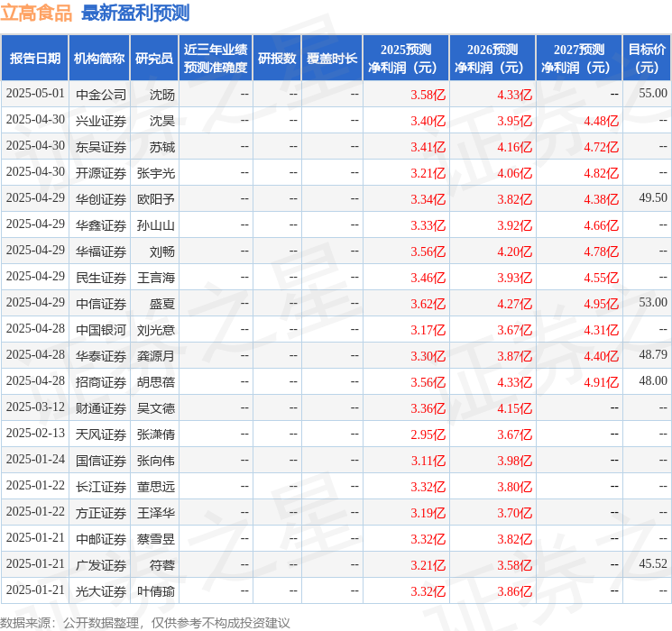Screen dimensions: 672x631
Task: Click analyst name 胡思蓓
Action: pyautogui.click(x=156, y=382)
